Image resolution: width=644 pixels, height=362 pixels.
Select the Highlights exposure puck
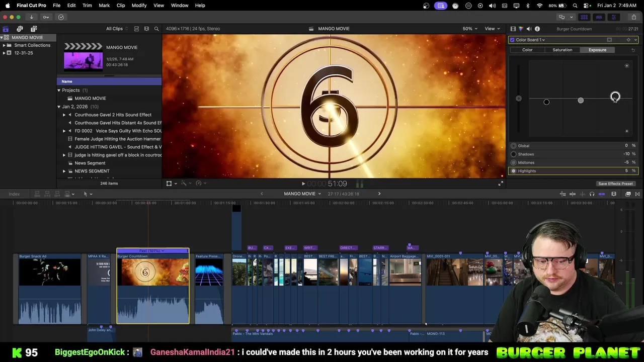(615, 97)
